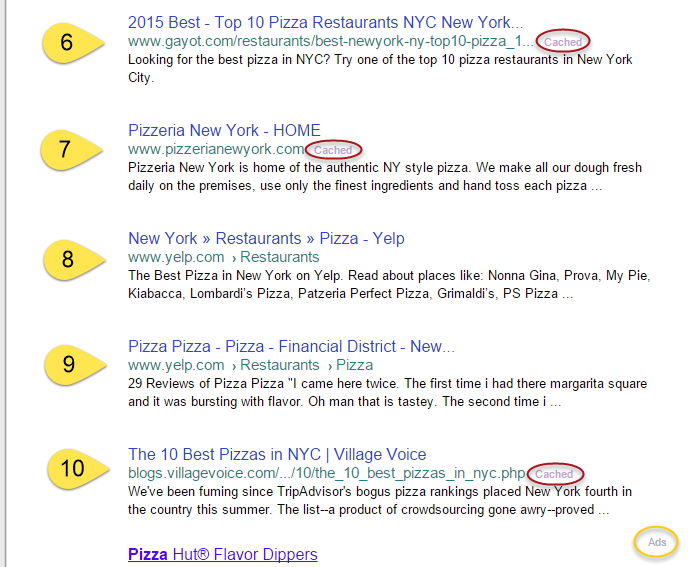
Task: Open the Cached link for the gayot.com result
Action: (x=563, y=42)
